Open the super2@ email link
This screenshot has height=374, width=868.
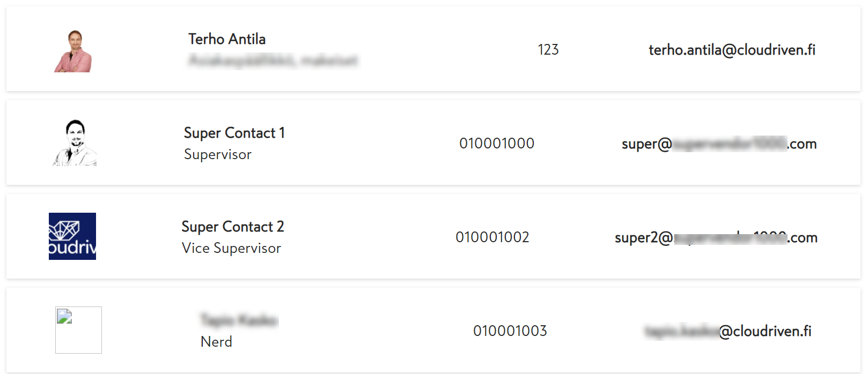[x=716, y=237]
